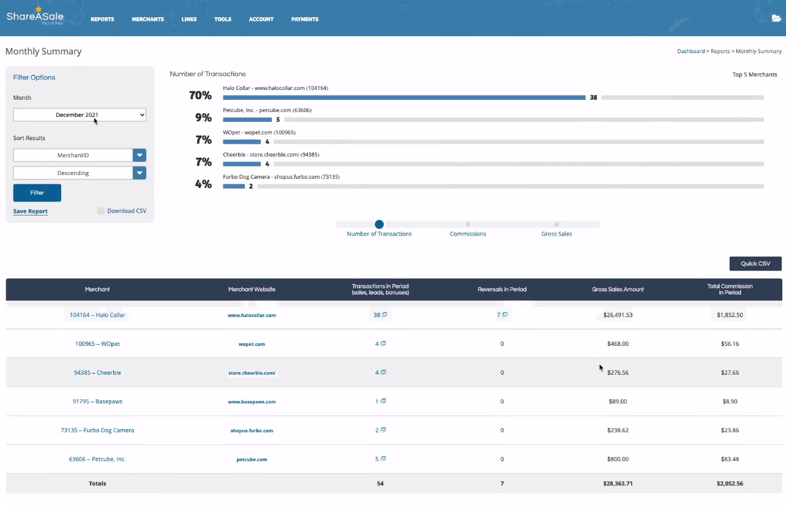Visit store.cheerble.com/ website link
This screenshot has width=786, height=532.
click(x=252, y=373)
